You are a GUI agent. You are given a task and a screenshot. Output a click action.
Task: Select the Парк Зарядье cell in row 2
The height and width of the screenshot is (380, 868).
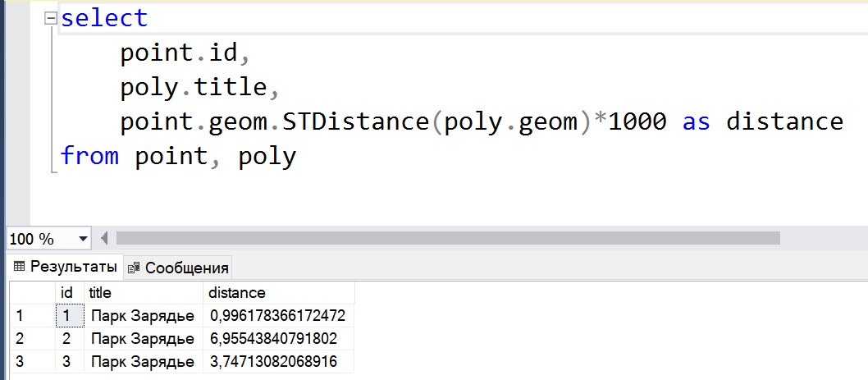coord(143,338)
